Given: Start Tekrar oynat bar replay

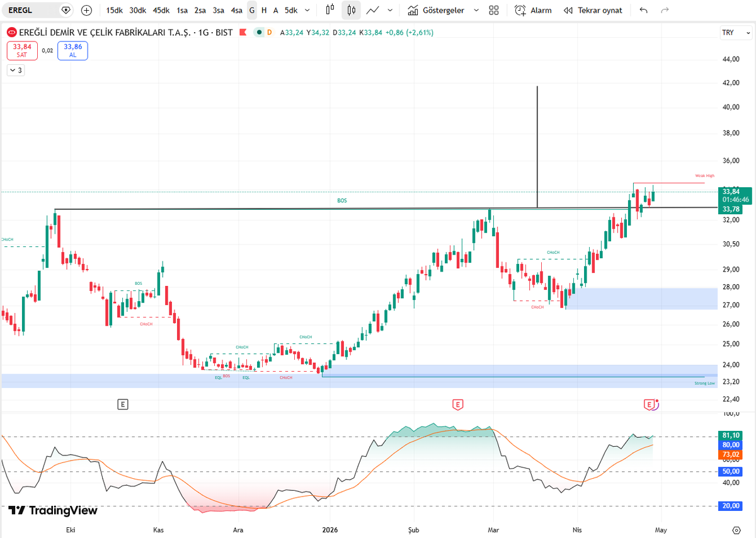Looking at the screenshot, I should pos(593,10).
